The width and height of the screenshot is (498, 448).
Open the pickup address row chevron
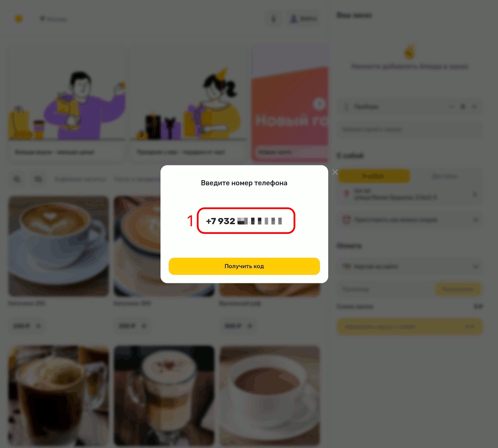tap(475, 194)
